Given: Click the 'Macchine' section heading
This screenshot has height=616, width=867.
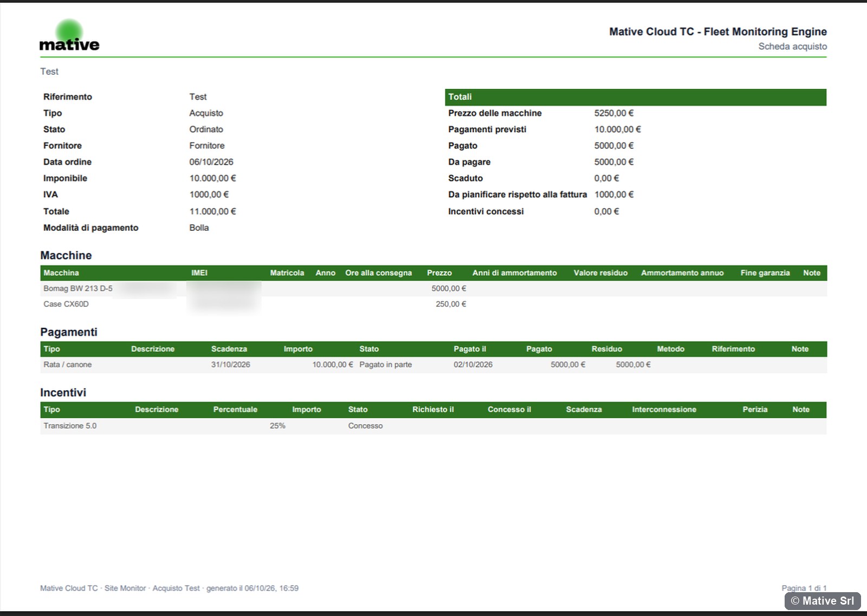Looking at the screenshot, I should (66, 255).
